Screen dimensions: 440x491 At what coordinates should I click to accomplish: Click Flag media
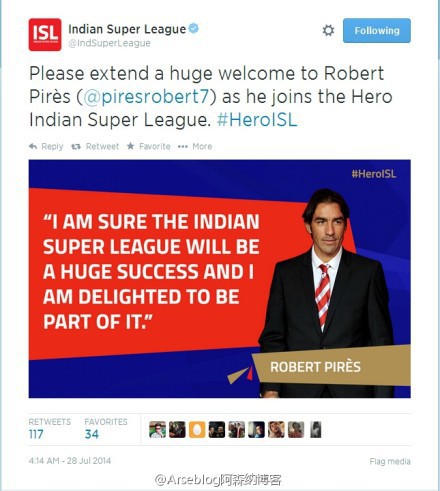point(390,461)
